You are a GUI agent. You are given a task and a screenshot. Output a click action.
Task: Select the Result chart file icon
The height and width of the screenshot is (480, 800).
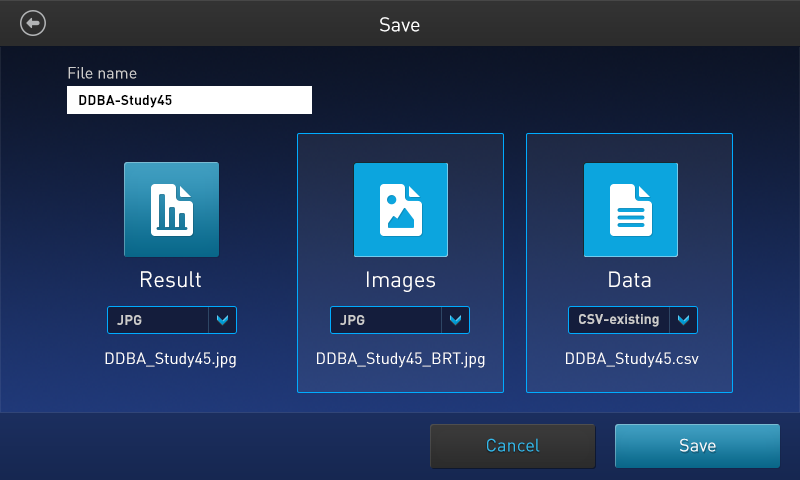(x=171, y=210)
